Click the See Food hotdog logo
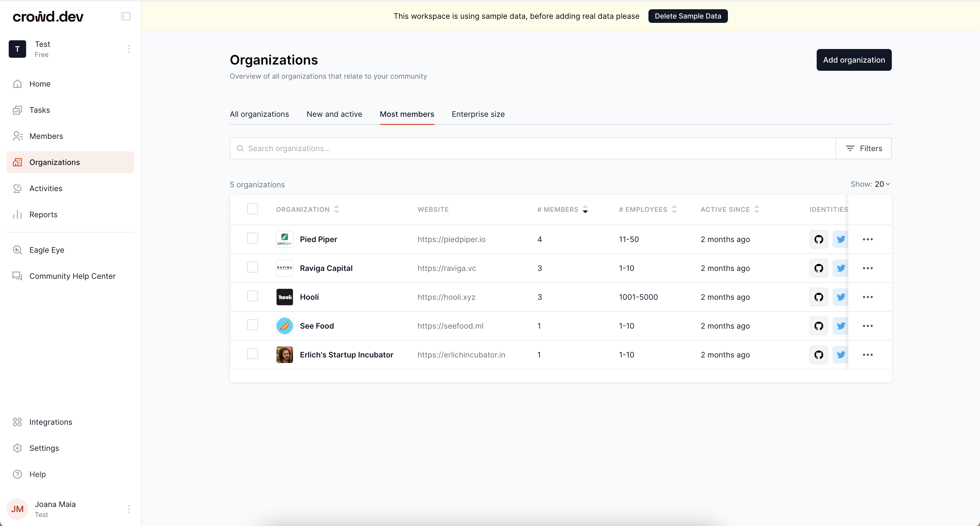The width and height of the screenshot is (980, 526). [284, 326]
